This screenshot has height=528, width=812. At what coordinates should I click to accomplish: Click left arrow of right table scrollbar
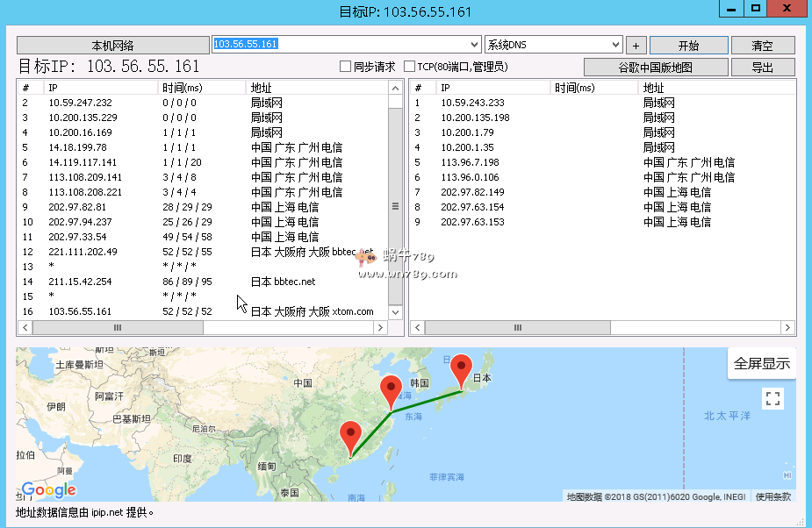[418, 327]
